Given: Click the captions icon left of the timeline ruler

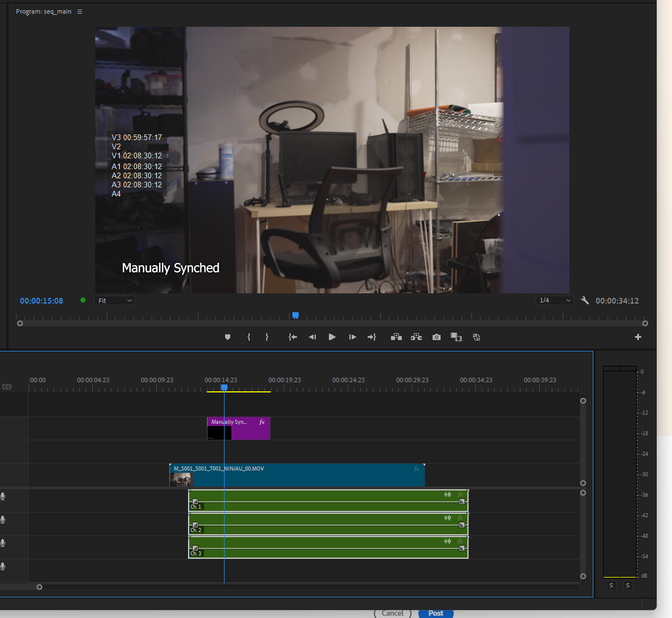Looking at the screenshot, I should click(x=7, y=387).
